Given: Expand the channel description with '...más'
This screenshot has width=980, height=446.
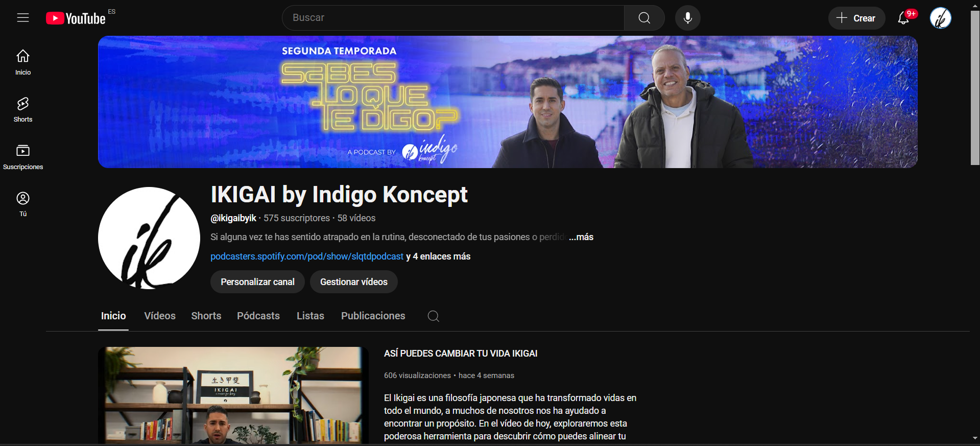Looking at the screenshot, I should click(x=581, y=237).
